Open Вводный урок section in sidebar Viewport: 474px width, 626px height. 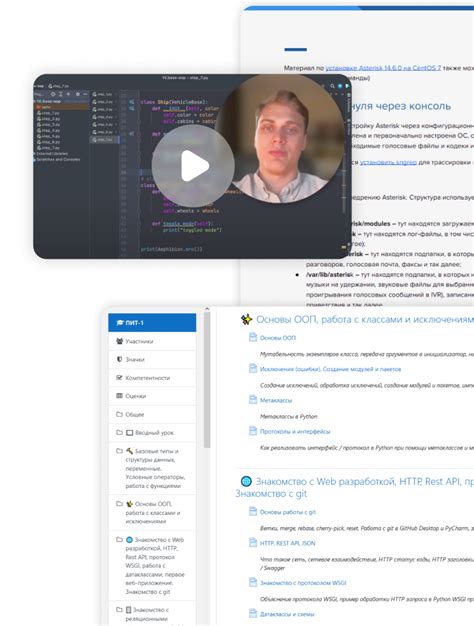coord(152,432)
